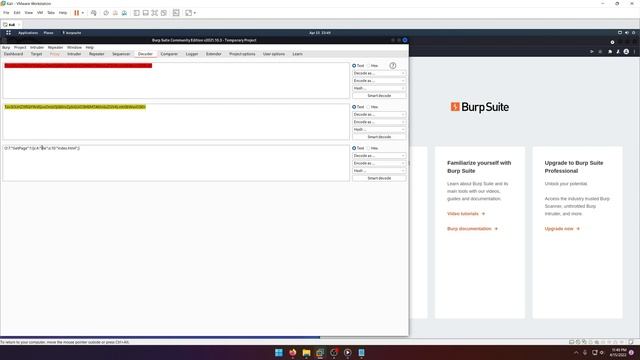Open Video tutorials link
This screenshot has width=640, height=360.
pyautogui.click(x=466, y=214)
